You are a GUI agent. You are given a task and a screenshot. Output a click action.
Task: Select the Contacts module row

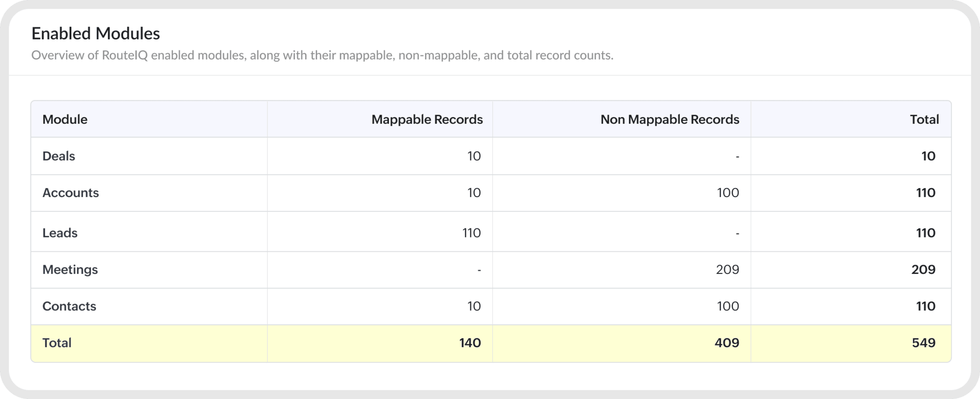pos(491,306)
